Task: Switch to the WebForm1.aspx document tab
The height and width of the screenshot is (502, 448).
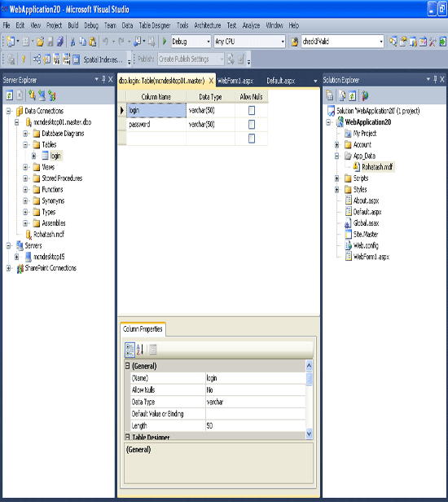Action: coord(235,81)
